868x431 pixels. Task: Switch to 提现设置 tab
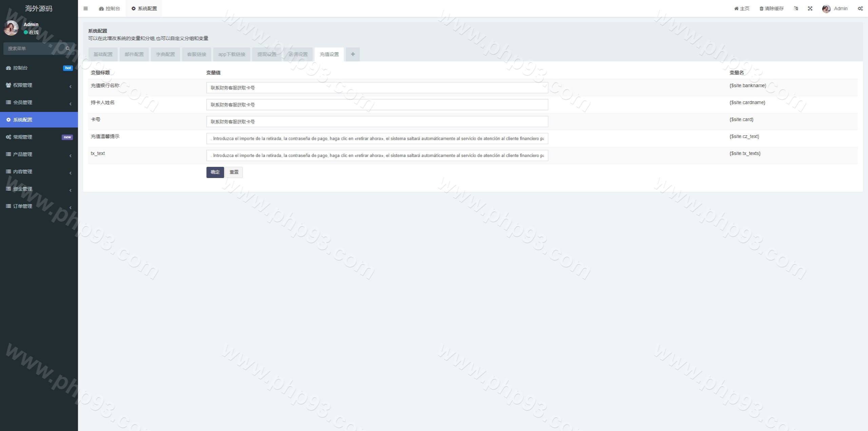point(267,54)
